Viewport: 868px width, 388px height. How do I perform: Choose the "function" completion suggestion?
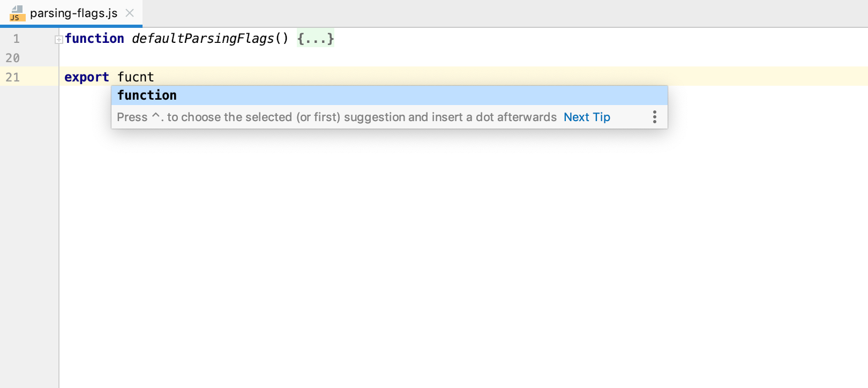click(147, 95)
